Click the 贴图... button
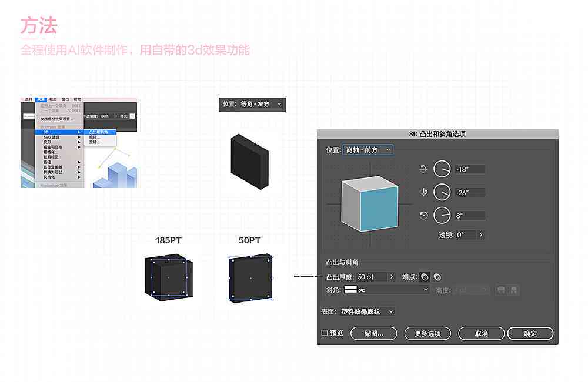The height and width of the screenshot is (382, 588). point(373,333)
